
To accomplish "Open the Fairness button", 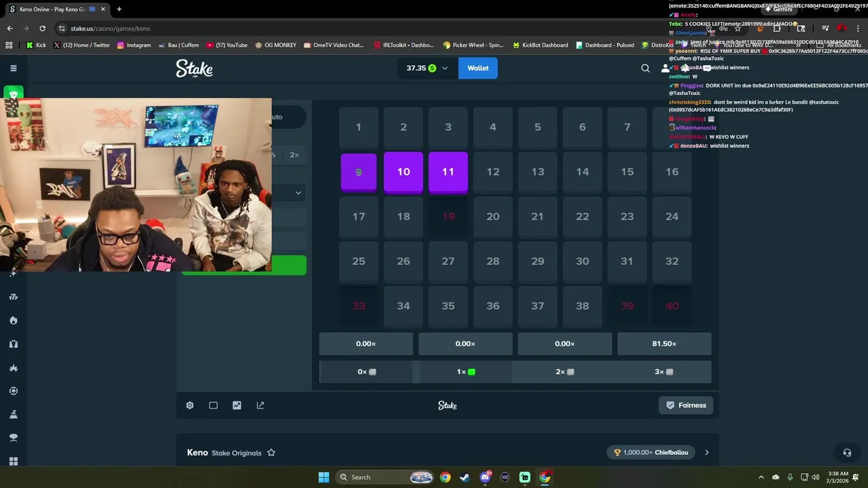I will pos(686,405).
